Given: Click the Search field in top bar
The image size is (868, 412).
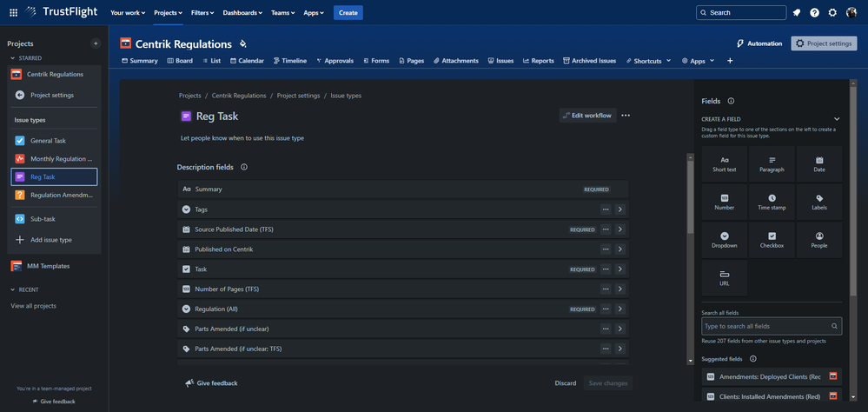Looking at the screenshot, I should click(x=740, y=13).
